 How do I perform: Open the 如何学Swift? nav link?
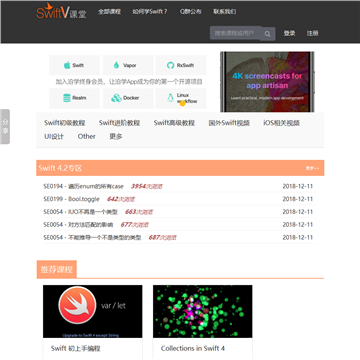[150, 12]
